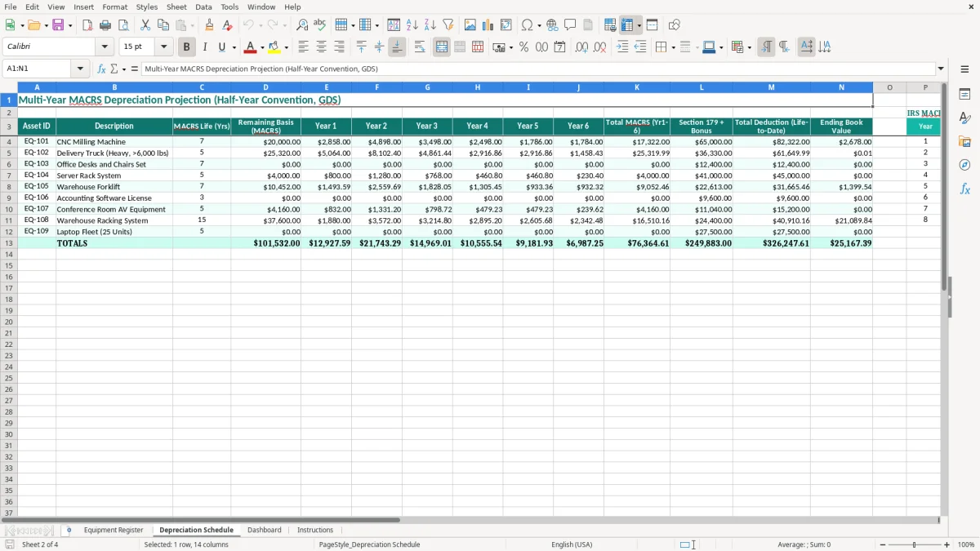Toggle left-to-right text direction
Image resolution: width=980 pixels, height=551 pixels.
(x=766, y=47)
